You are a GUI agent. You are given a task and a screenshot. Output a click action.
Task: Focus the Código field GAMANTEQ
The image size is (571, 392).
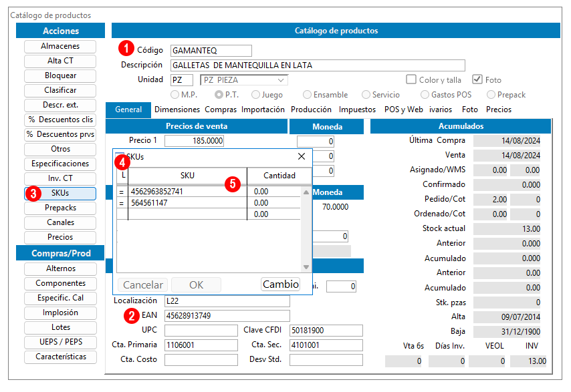pyautogui.click(x=211, y=51)
